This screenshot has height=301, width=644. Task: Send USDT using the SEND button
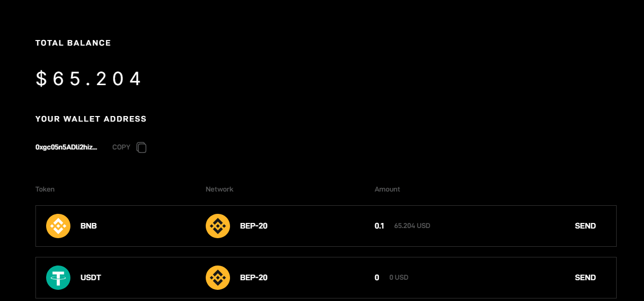(585, 278)
